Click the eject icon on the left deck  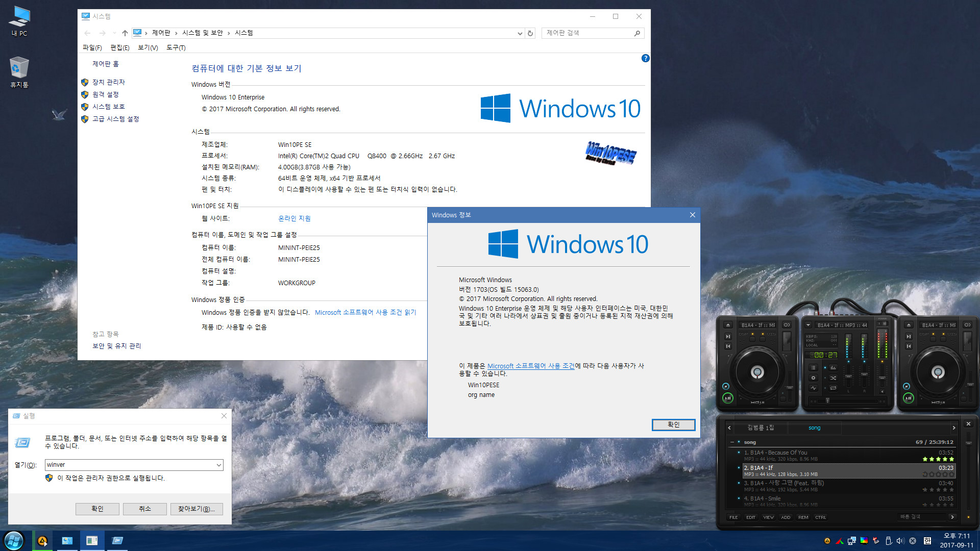(x=728, y=325)
